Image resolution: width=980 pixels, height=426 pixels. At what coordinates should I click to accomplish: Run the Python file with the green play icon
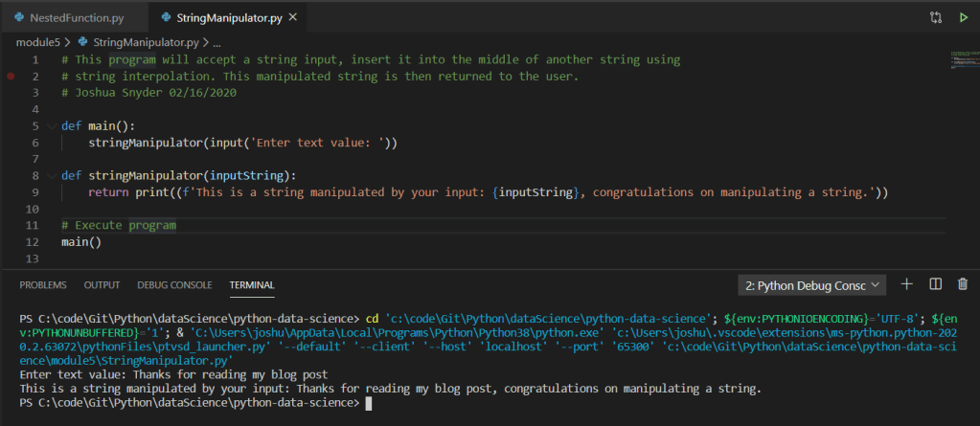tap(963, 17)
